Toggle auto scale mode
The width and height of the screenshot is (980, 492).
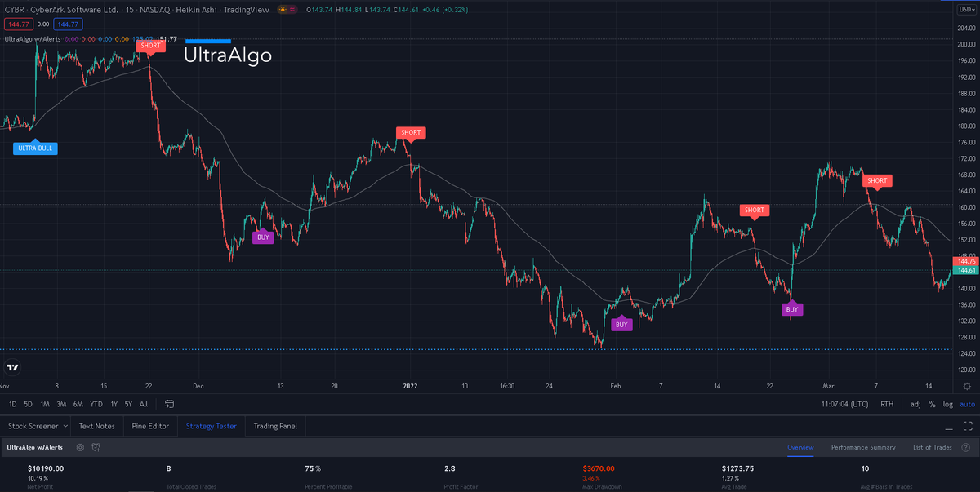click(x=967, y=404)
